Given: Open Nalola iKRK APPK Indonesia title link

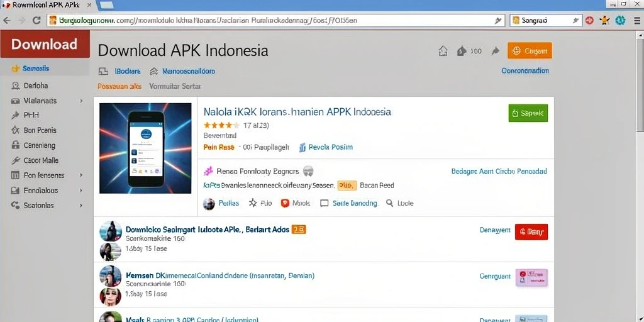Looking at the screenshot, I should click(x=297, y=112).
